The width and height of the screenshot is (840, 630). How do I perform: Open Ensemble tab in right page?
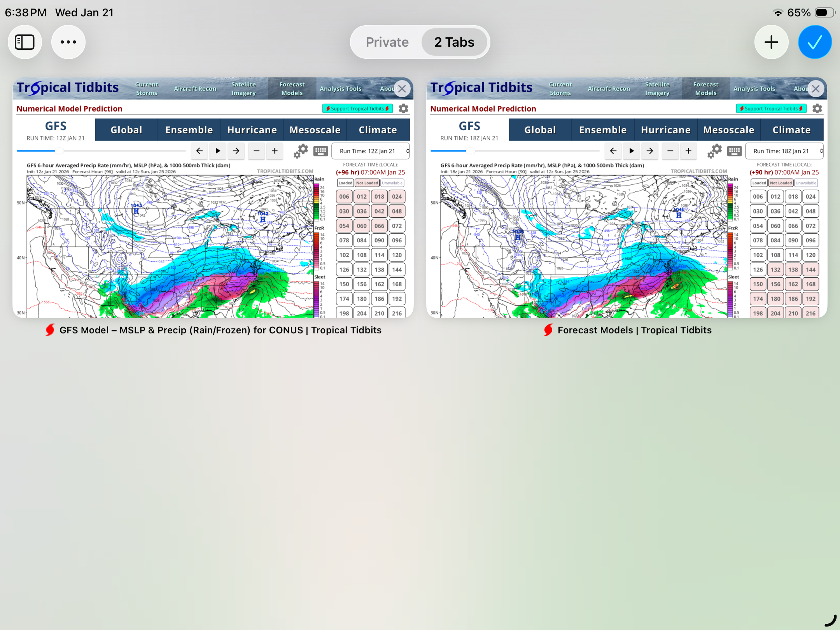[x=603, y=130]
